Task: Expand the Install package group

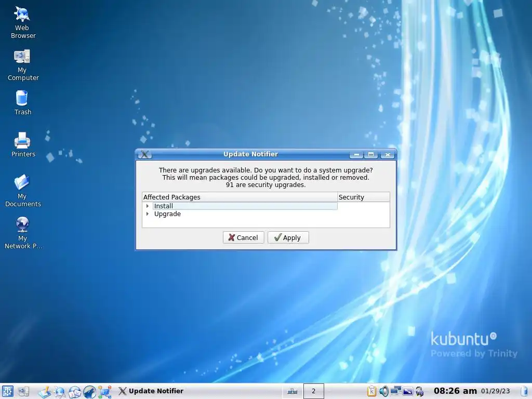Action: pyautogui.click(x=147, y=206)
